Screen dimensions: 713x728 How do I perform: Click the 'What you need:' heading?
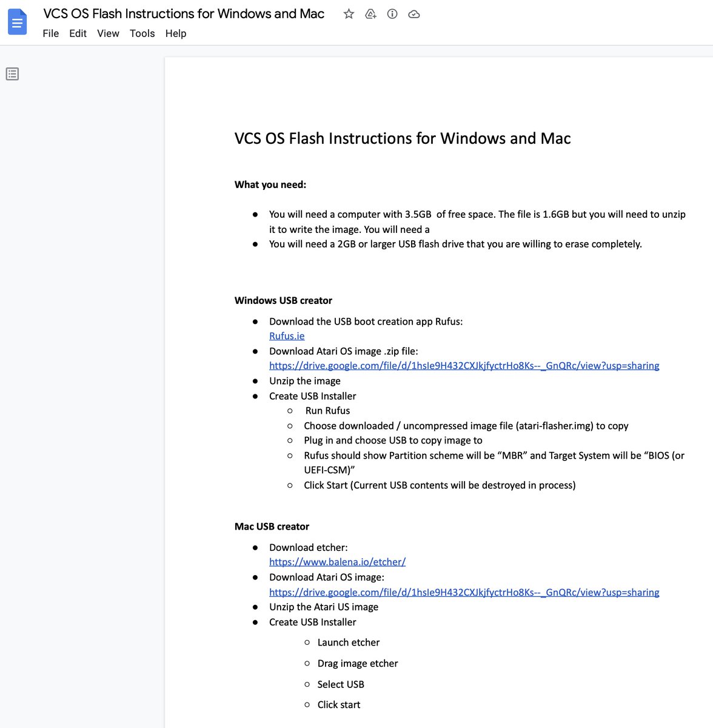(270, 184)
